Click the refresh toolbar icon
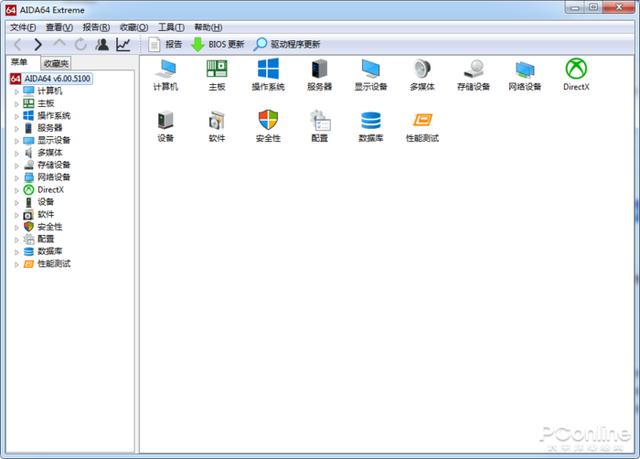The width and height of the screenshot is (640, 459). 81,44
